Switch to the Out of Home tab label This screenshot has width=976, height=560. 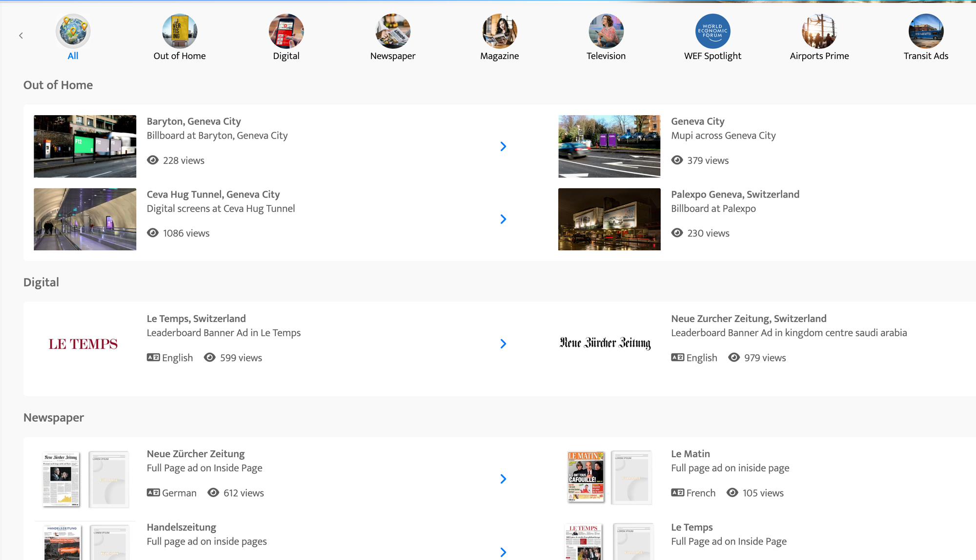[x=180, y=56]
